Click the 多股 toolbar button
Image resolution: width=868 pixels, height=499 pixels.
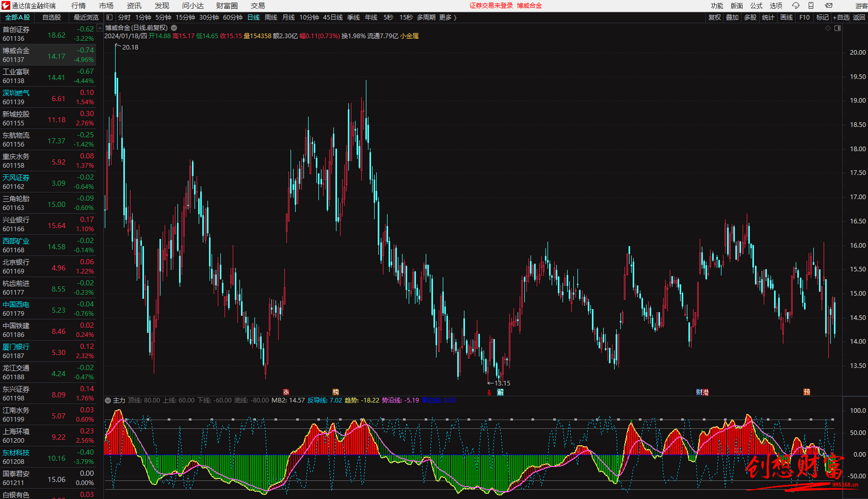(x=750, y=18)
